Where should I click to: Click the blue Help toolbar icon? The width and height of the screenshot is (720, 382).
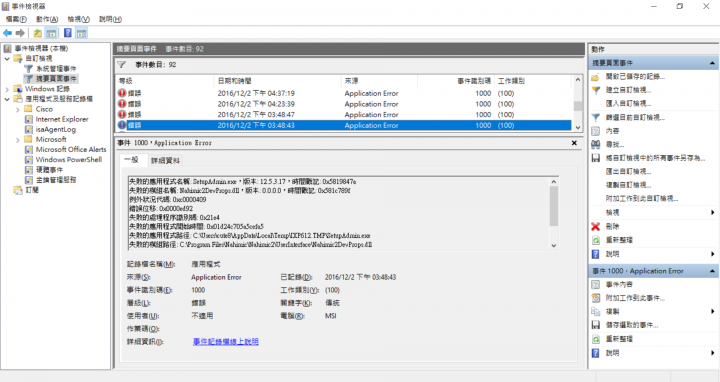click(x=68, y=33)
